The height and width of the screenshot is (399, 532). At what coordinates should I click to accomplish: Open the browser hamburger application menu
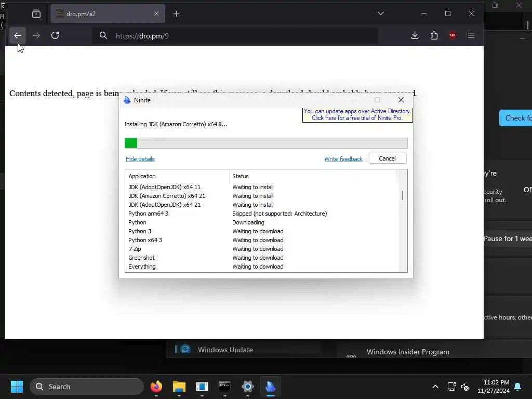pos(471,35)
